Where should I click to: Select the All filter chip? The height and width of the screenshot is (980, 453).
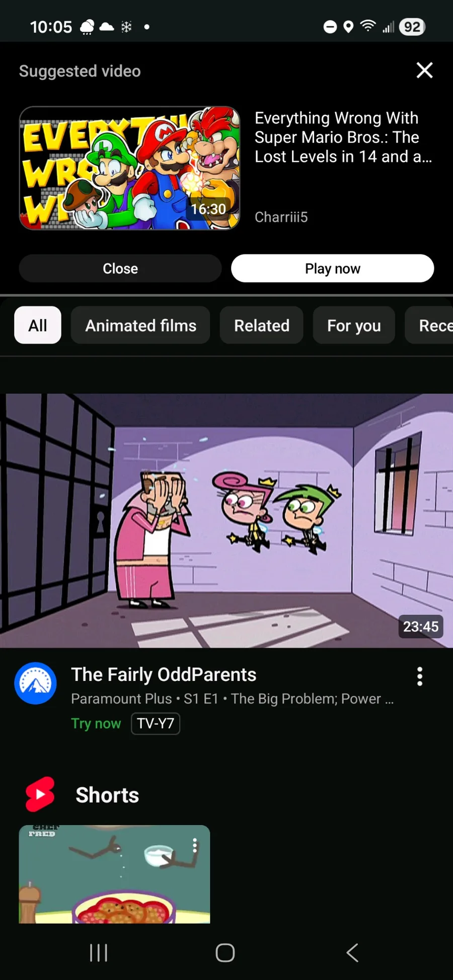point(38,325)
